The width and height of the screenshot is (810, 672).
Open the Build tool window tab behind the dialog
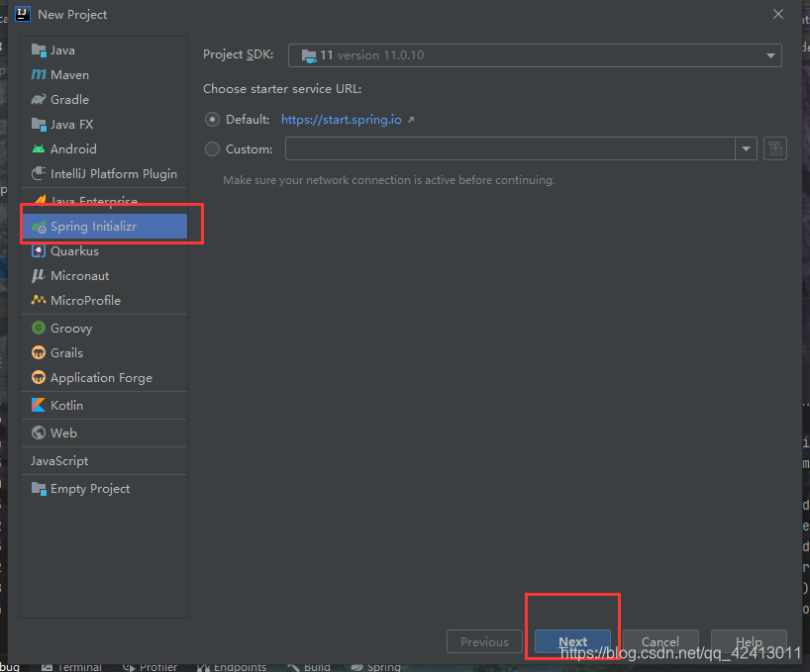point(309,667)
